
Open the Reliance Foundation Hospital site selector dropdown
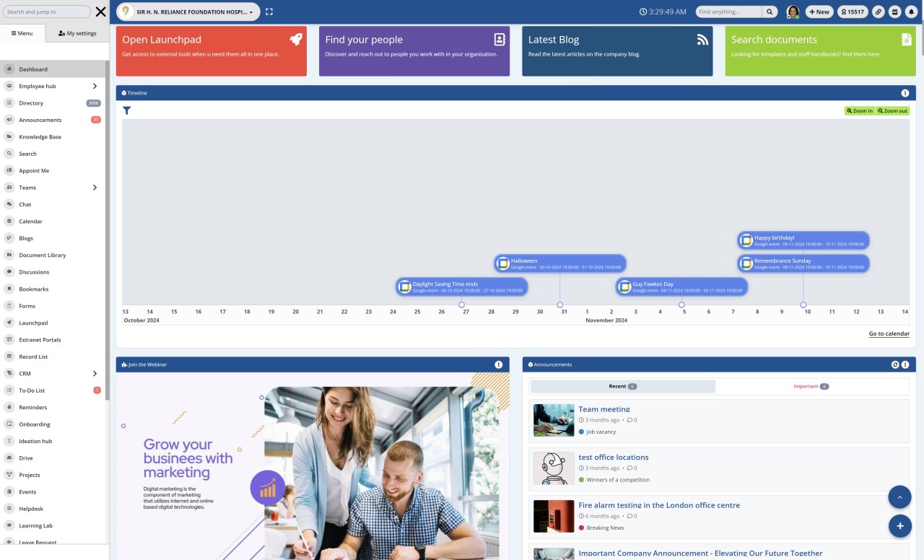[250, 12]
